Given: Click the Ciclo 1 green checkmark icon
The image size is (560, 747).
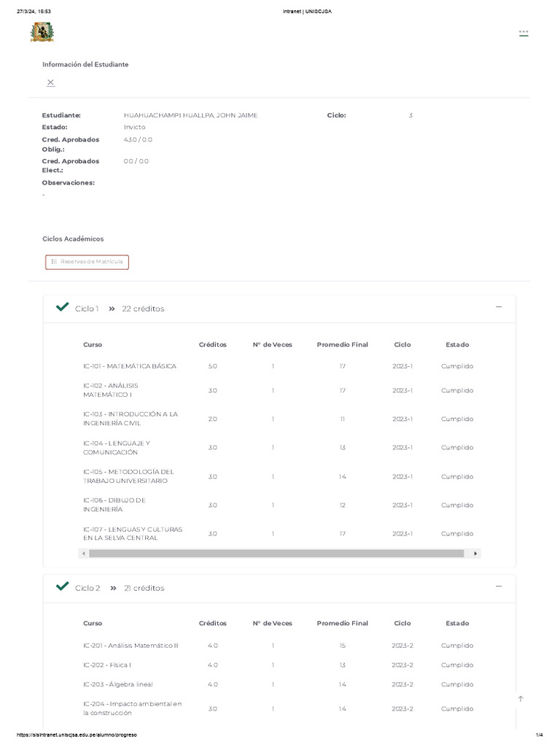Looking at the screenshot, I should point(63,308).
